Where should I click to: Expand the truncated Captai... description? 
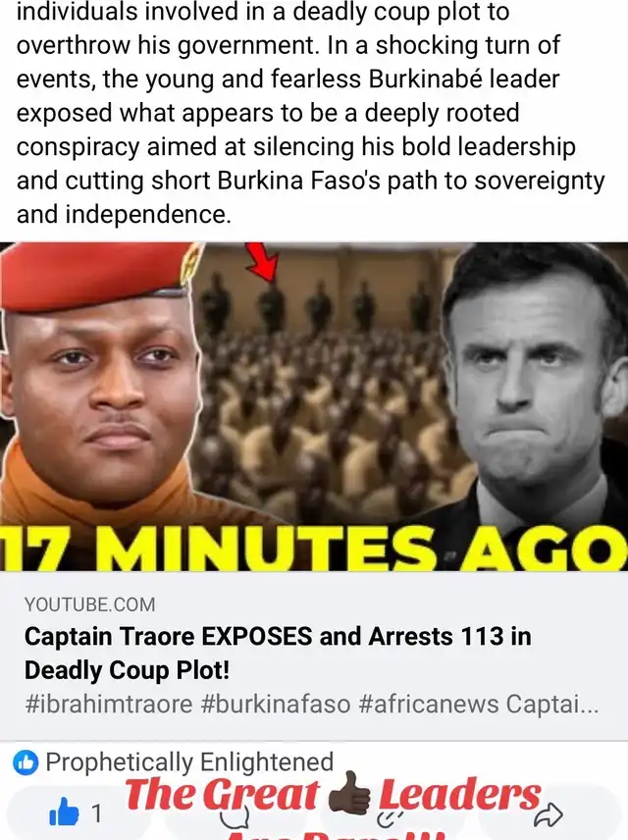click(x=551, y=704)
